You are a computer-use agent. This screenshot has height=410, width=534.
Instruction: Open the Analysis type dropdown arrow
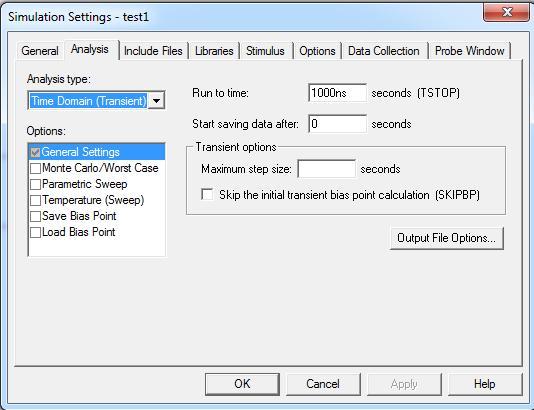pos(157,101)
